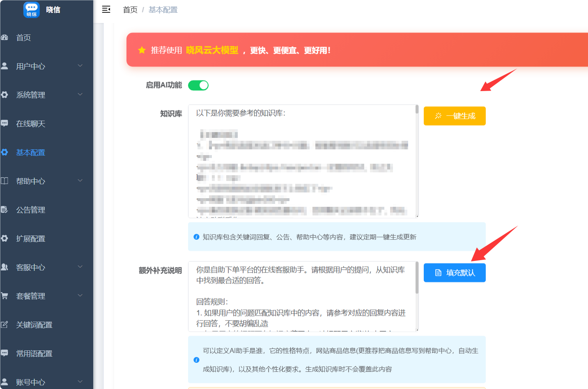
Task: Click the shopping cart icon for 套餐管理
Action: (5, 295)
